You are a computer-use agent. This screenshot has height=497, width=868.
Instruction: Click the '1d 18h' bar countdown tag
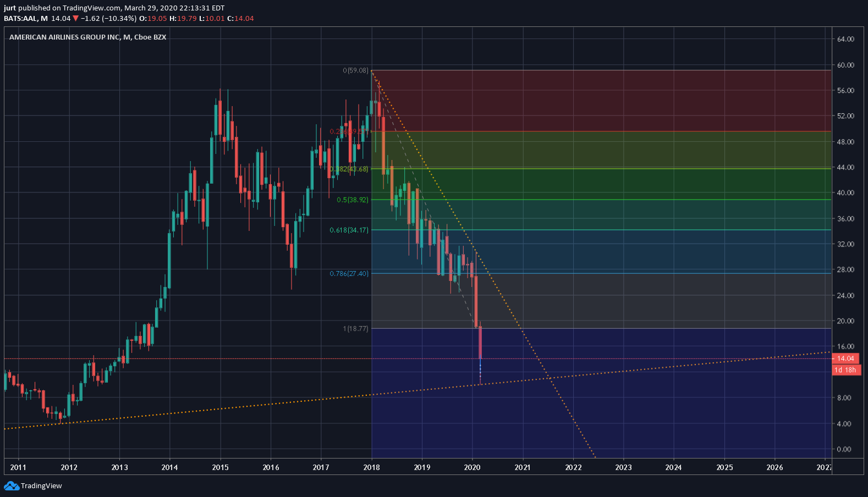point(845,370)
